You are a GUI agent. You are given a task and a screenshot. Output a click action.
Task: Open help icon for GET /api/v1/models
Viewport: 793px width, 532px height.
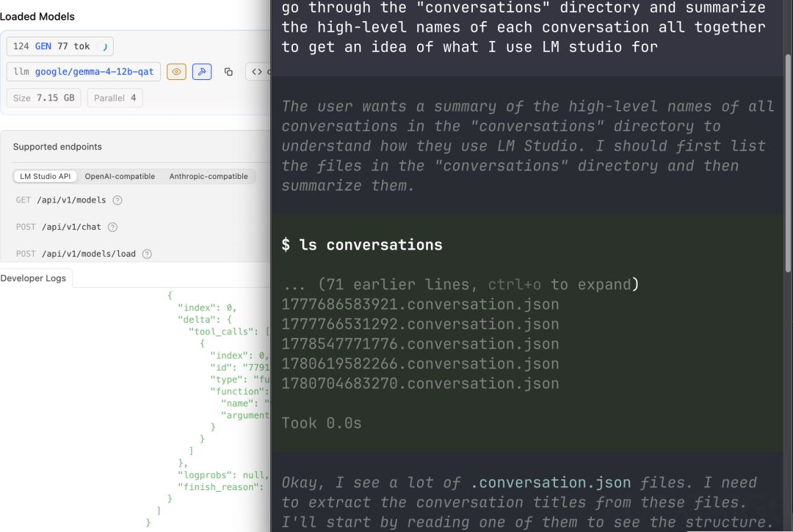[x=117, y=200]
